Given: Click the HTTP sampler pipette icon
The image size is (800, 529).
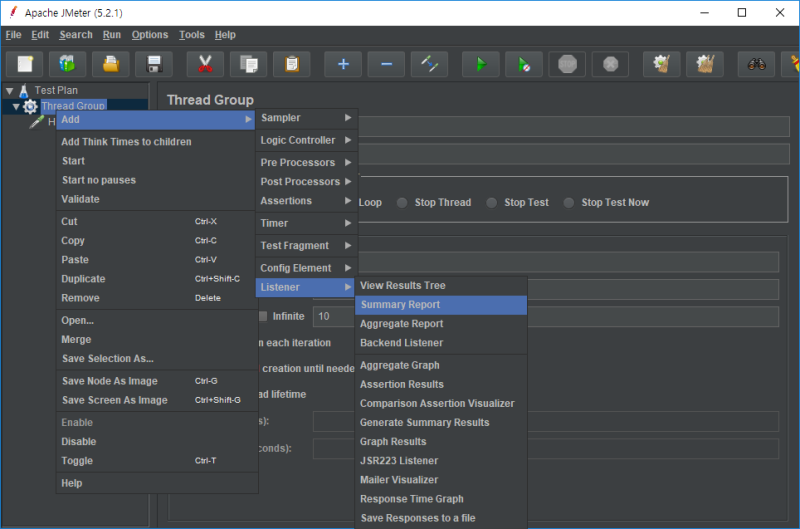Looking at the screenshot, I should [x=37, y=122].
